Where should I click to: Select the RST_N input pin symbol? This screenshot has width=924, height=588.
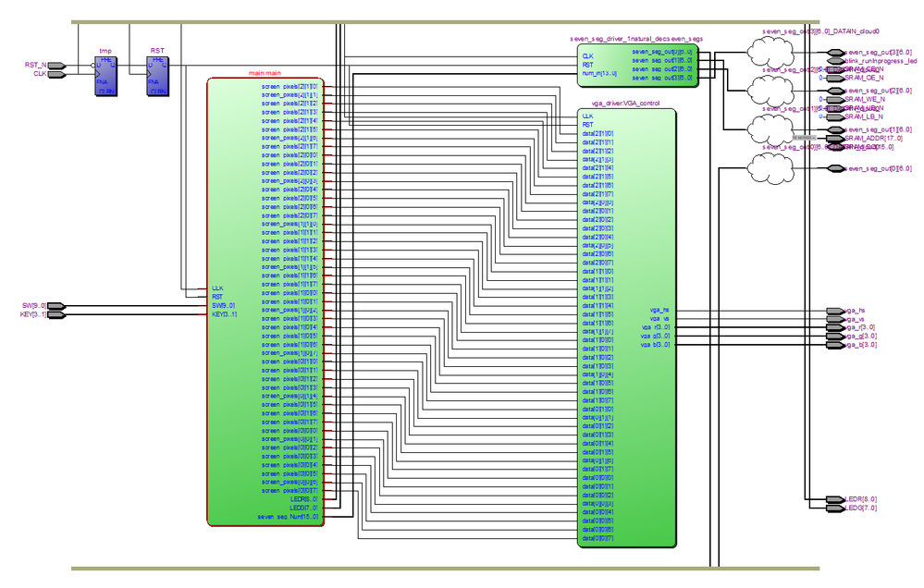coord(56,66)
